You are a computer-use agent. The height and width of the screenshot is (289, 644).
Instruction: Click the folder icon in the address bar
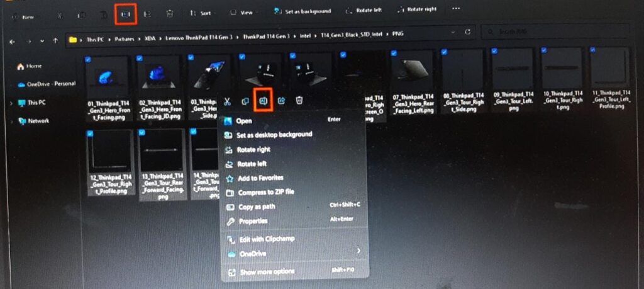73,40
